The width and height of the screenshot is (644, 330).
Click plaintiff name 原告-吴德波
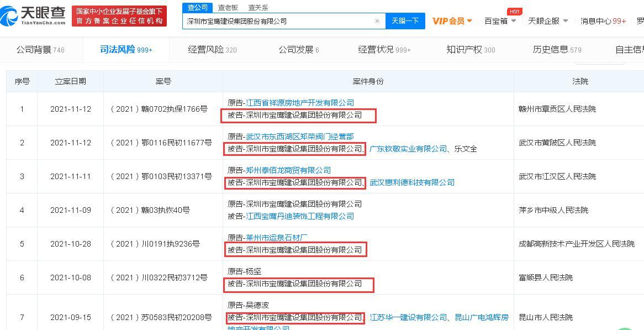coord(249,305)
